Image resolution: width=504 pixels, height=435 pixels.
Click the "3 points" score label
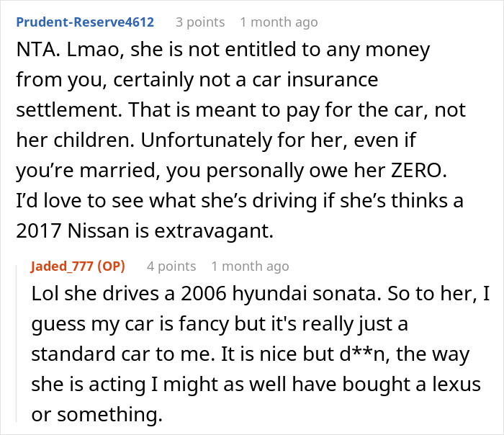tap(200, 22)
